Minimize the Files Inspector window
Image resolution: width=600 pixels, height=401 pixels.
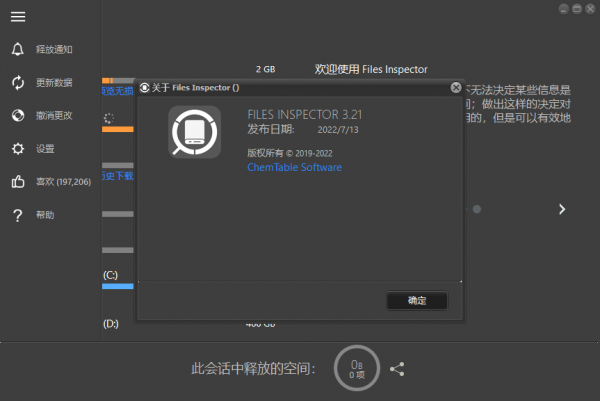coord(563,9)
